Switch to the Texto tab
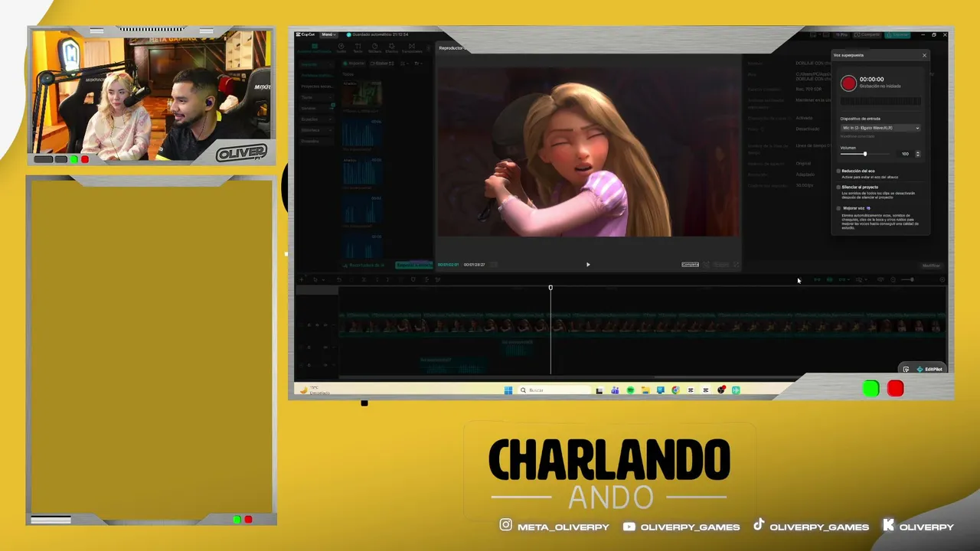This screenshot has height=551, width=980. coord(358,48)
